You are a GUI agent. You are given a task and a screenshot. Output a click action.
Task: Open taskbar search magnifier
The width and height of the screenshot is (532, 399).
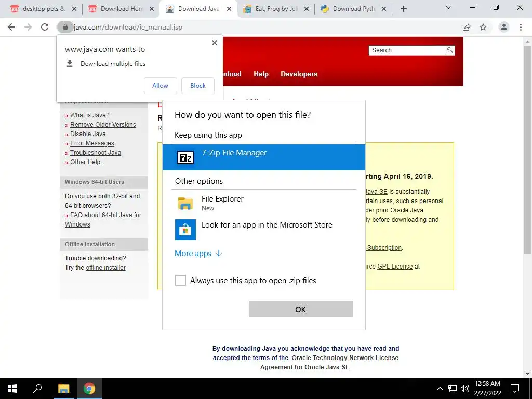(x=37, y=389)
